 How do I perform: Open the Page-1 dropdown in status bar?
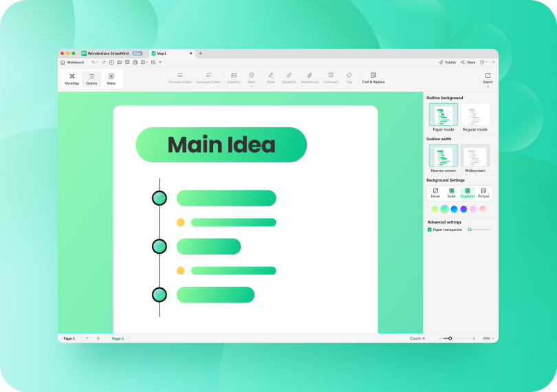coord(87,338)
